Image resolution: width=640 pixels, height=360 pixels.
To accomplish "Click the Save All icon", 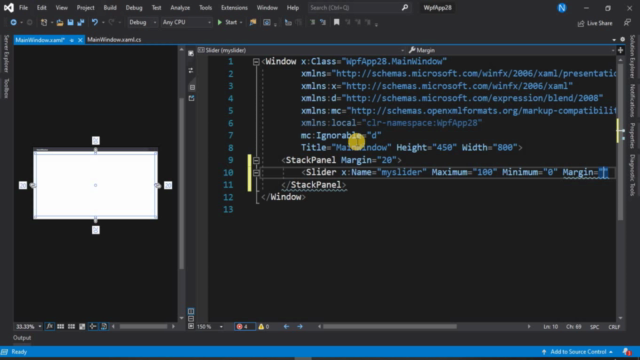I will [80, 22].
